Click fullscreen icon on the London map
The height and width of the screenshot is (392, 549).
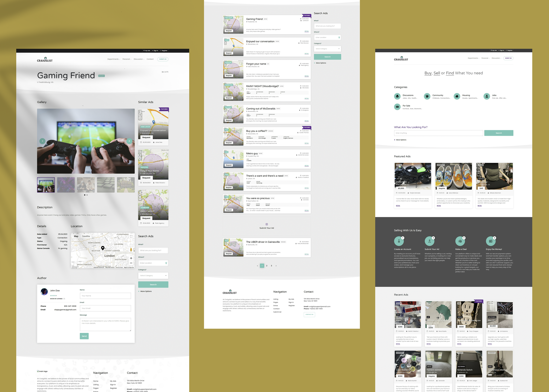131,236
